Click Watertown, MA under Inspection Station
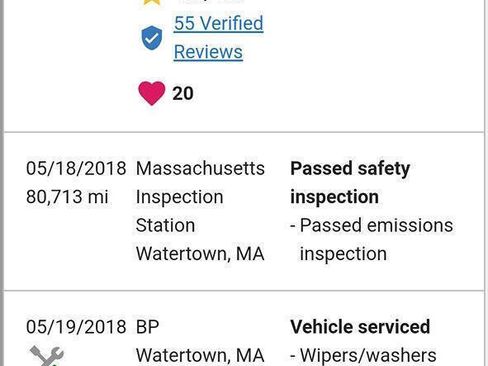 coord(200,254)
